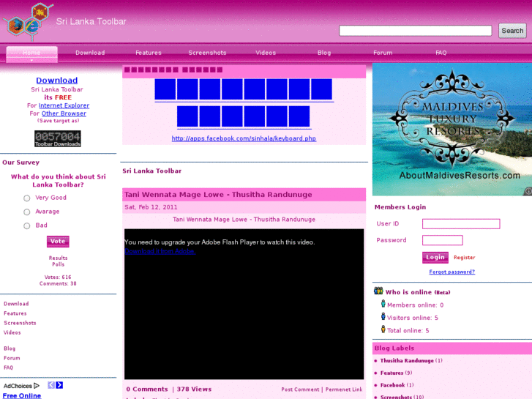This screenshot has width=532, height=399.
Task: Click the Members online person icon
Action: tap(383, 304)
